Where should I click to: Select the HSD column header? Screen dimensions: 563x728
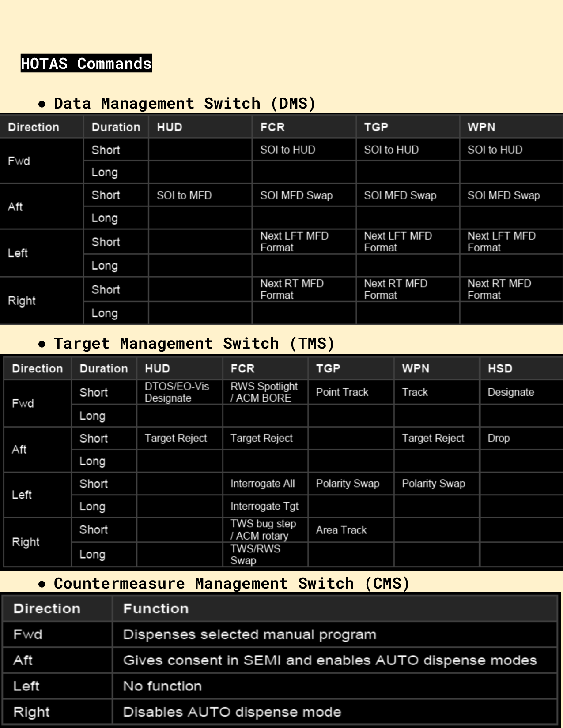(499, 368)
